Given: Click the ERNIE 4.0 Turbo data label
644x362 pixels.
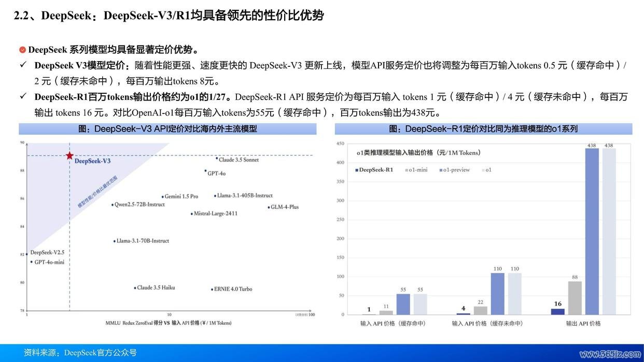Looking at the screenshot, I should 233,289.
